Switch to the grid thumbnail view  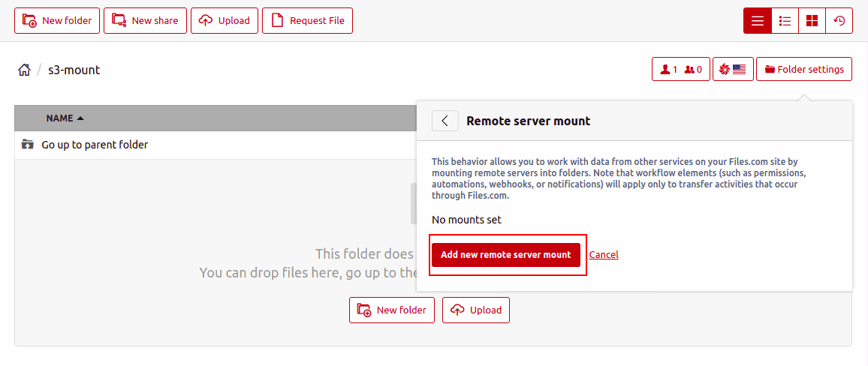[812, 21]
